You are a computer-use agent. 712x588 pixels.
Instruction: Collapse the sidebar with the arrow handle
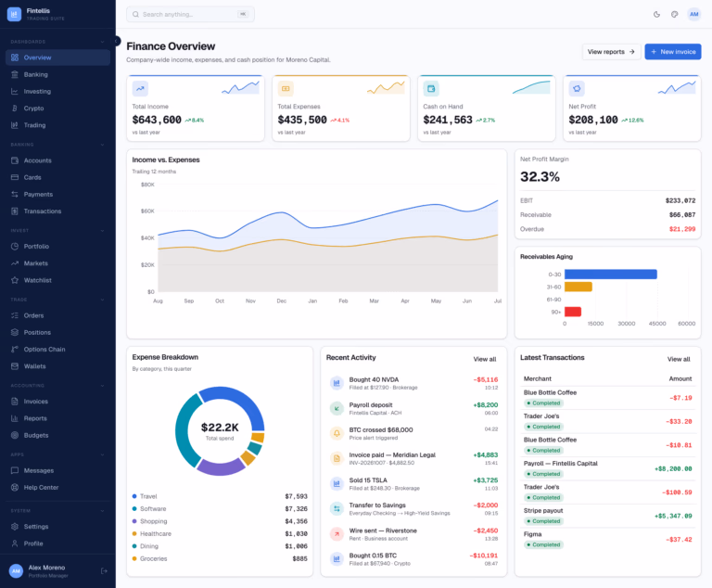pos(116,41)
